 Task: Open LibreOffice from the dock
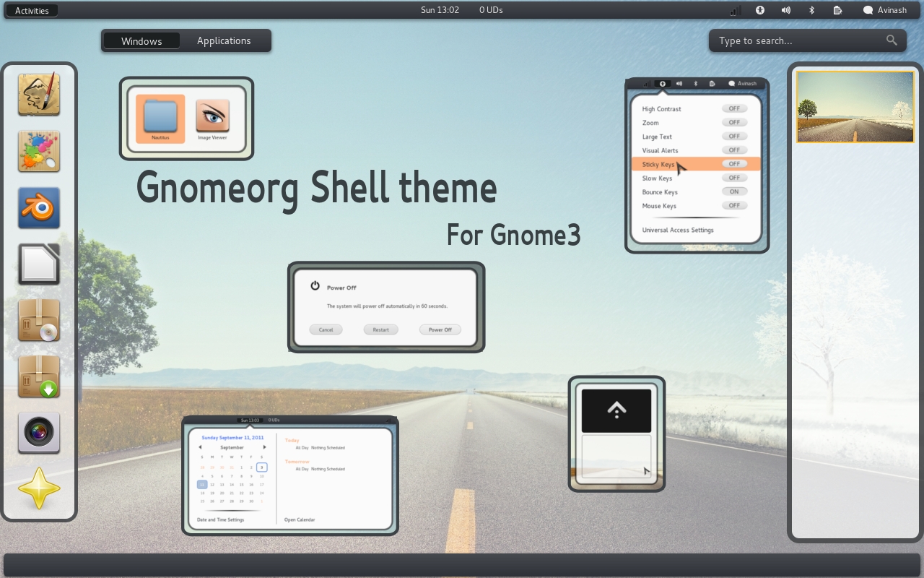(x=39, y=264)
